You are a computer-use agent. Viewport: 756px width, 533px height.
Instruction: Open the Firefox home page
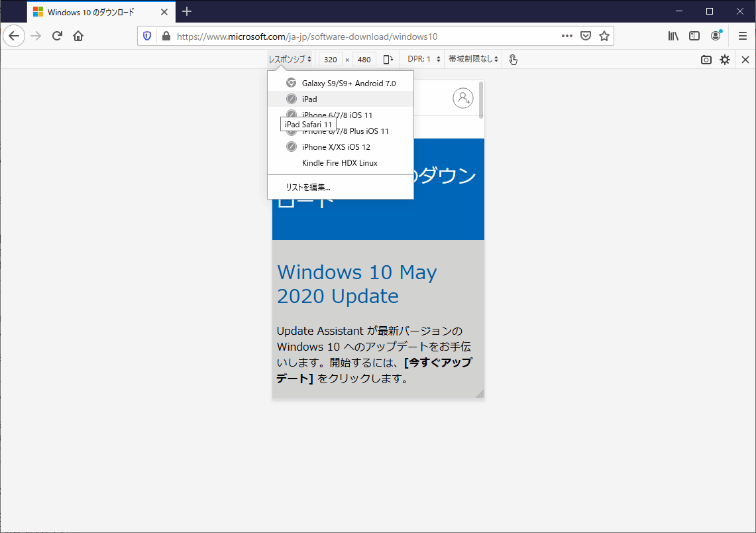point(78,36)
